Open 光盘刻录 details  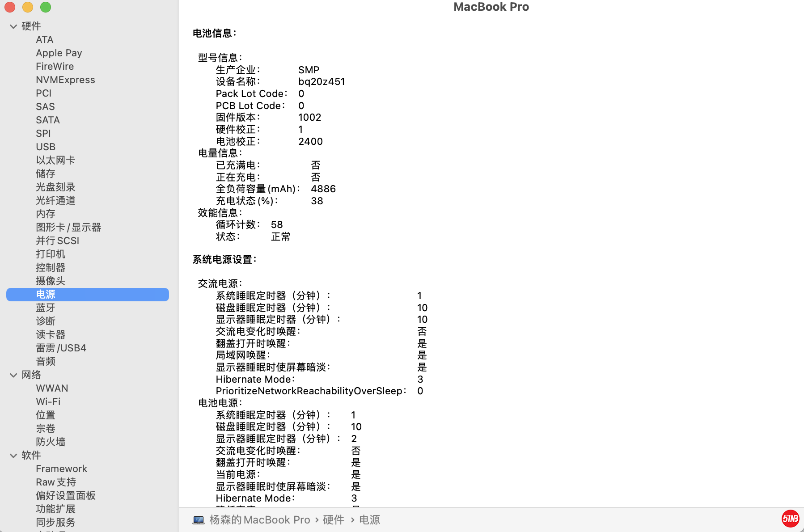(x=55, y=187)
